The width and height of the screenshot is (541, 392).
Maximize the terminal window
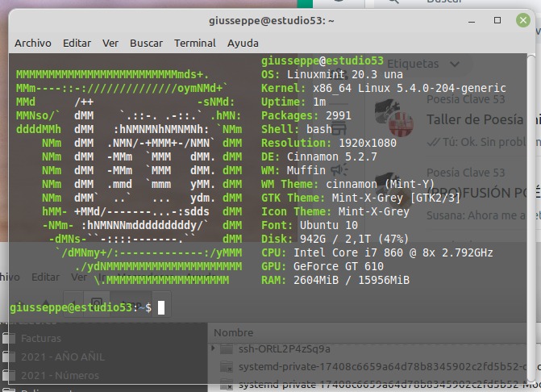497,20
